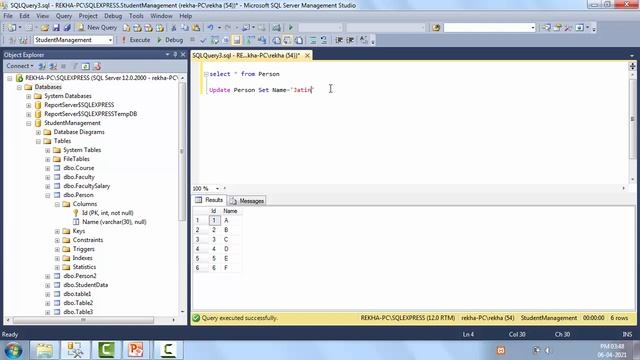Open the File menu

[x=8, y=16]
